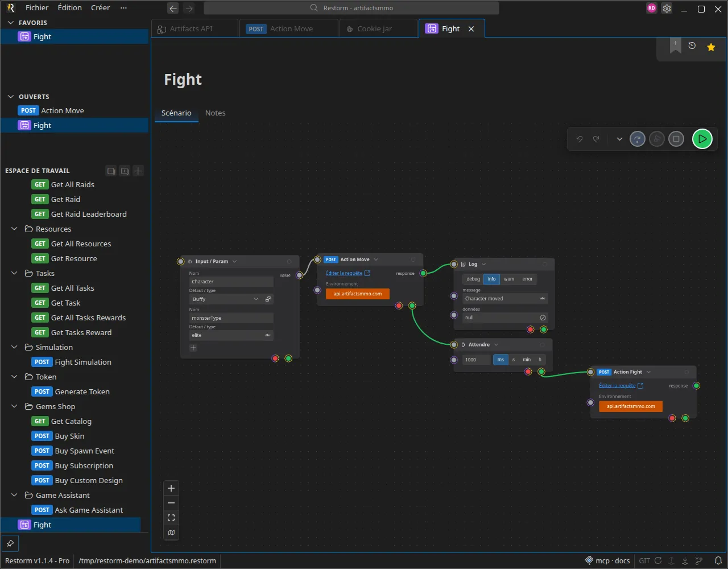This screenshot has width=728, height=569.
Task: Add new item to workspace with plus
Action: (138, 171)
